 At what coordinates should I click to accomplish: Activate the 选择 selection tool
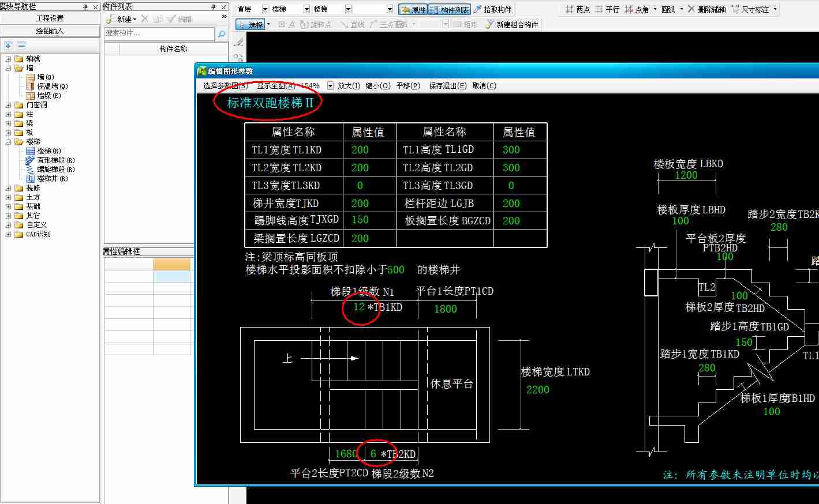pyautogui.click(x=250, y=25)
